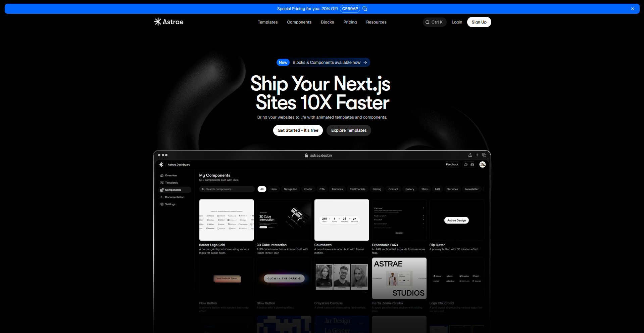Open the Ctrl K search box
The height and width of the screenshot is (333, 644).
coord(434,22)
